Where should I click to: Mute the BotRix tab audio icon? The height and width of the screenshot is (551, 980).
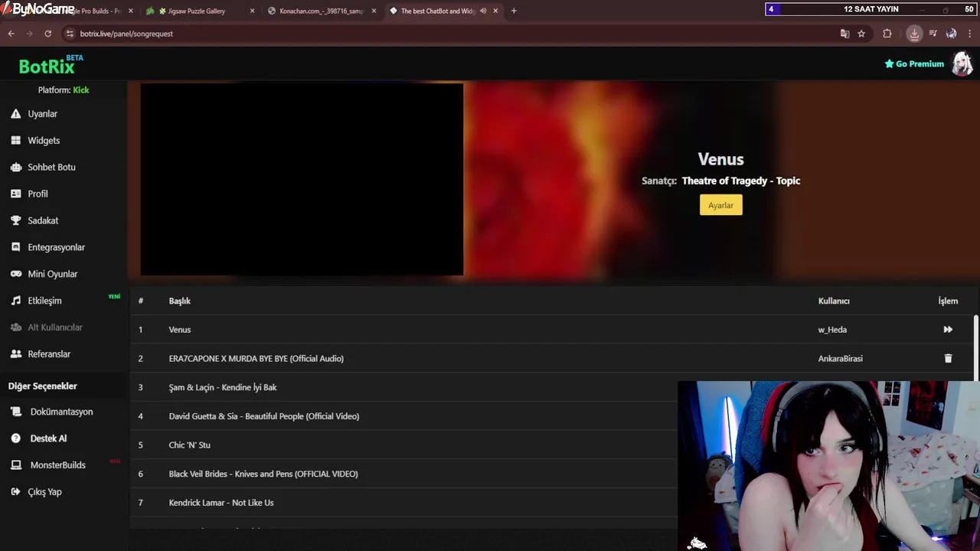coord(483,11)
